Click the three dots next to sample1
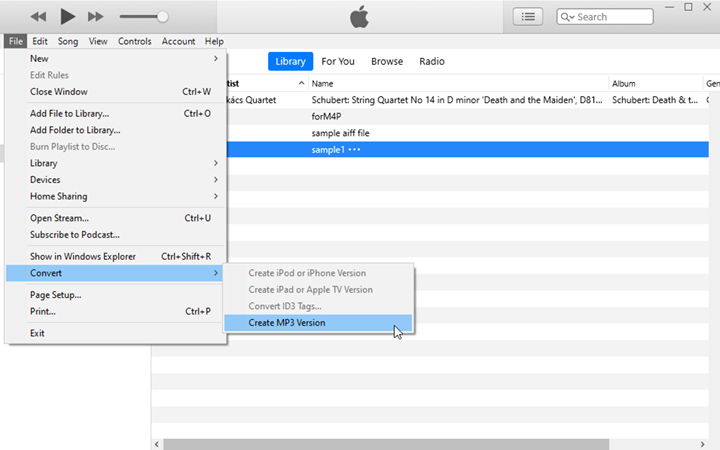Viewport: 720px width, 450px height. click(354, 149)
